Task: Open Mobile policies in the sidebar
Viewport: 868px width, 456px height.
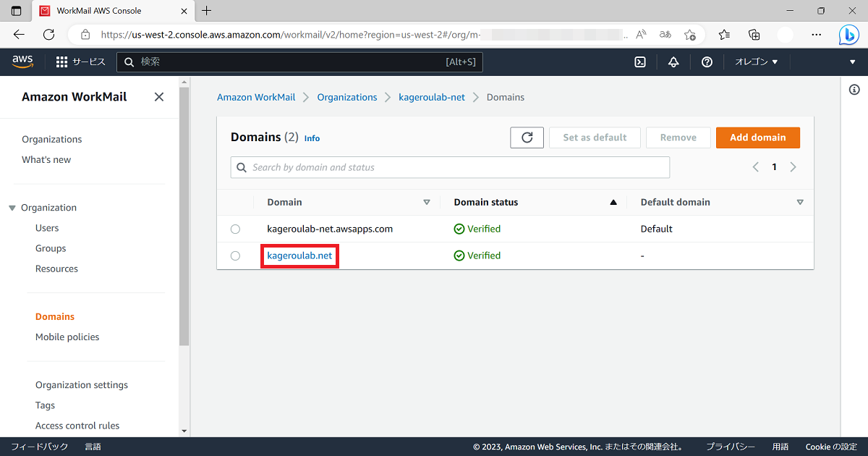Action: pos(67,337)
